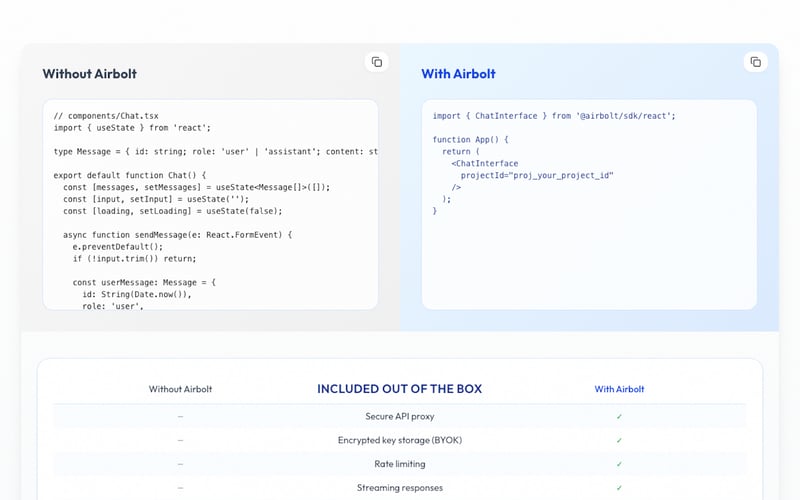The image size is (800, 500).
Task: Click the checkmark in the Secure API proxy row
Action: (619, 416)
